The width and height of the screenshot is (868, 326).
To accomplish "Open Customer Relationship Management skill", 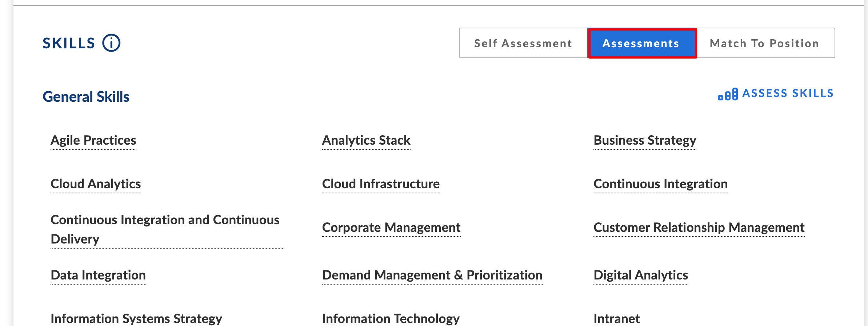I will 699,228.
